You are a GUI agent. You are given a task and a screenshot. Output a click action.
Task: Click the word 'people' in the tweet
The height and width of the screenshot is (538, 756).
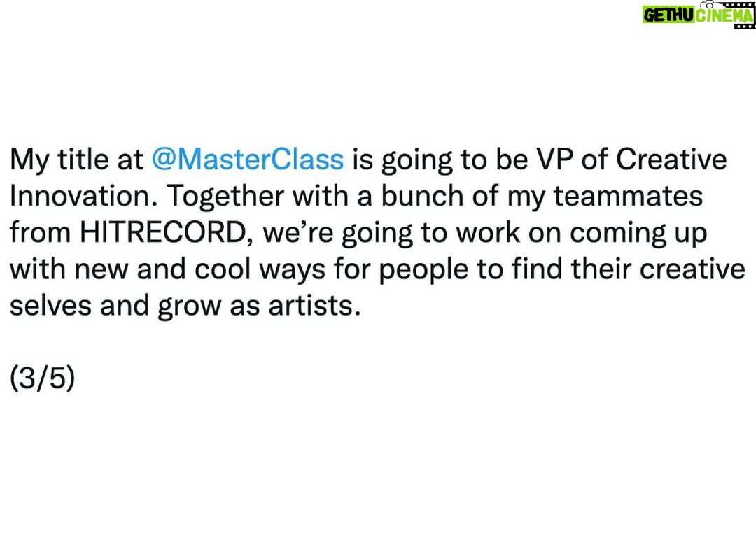tap(423, 270)
